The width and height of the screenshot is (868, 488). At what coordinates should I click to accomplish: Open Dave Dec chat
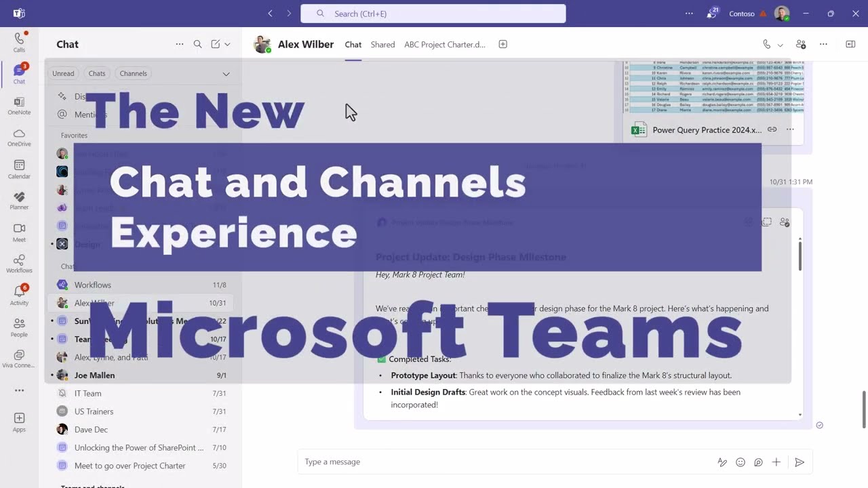point(141,430)
